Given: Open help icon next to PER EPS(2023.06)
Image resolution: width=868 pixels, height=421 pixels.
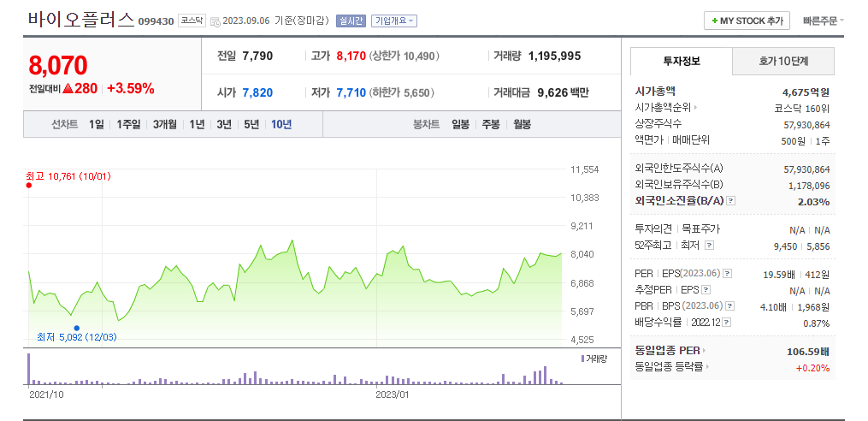Looking at the screenshot, I should coord(728,274).
